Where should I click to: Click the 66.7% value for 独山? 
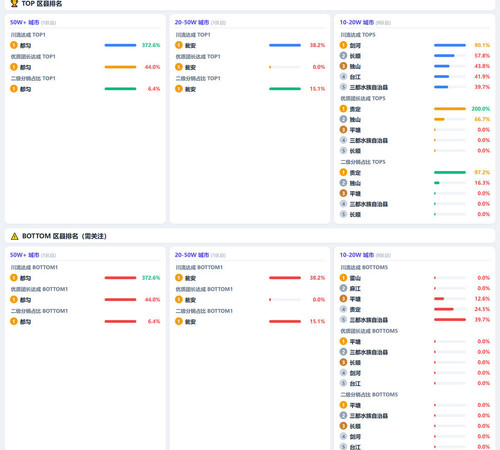click(482, 119)
